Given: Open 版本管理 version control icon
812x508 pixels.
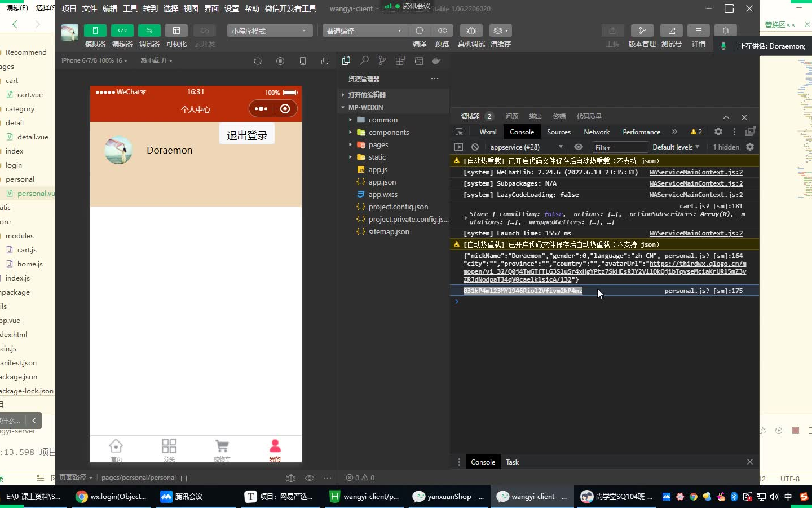Looking at the screenshot, I should tap(642, 30).
